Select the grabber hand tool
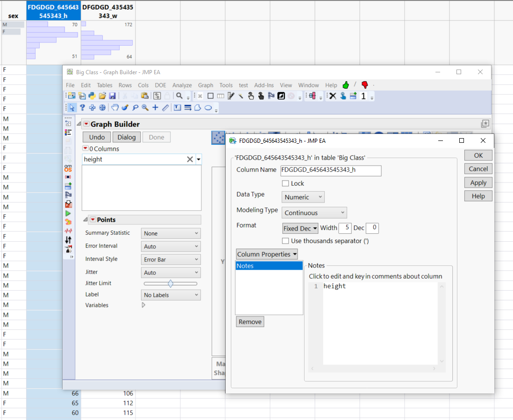This screenshot has height=420, width=513. pos(114,107)
